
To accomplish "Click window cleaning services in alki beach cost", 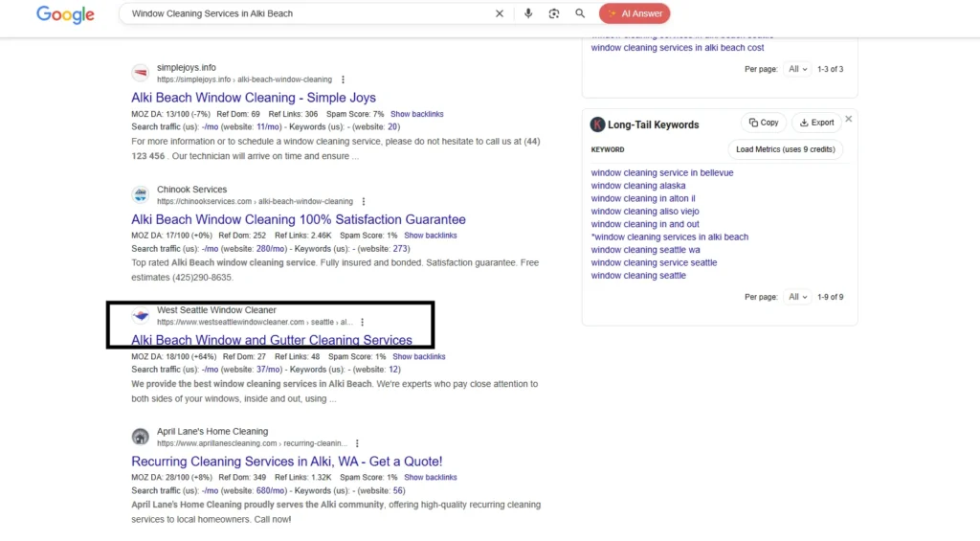I will [x=678, y=48].
